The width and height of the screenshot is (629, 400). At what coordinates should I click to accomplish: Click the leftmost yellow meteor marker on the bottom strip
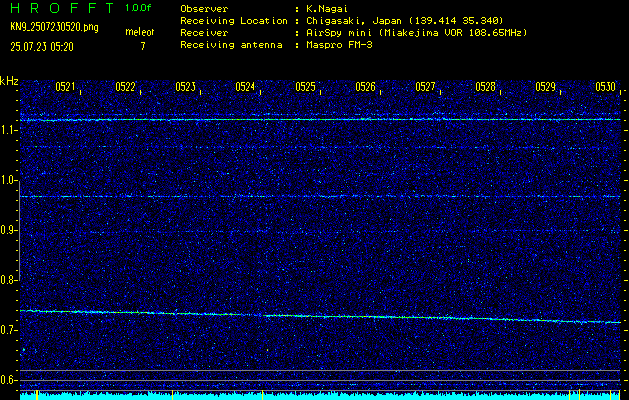tap(37, 395)
